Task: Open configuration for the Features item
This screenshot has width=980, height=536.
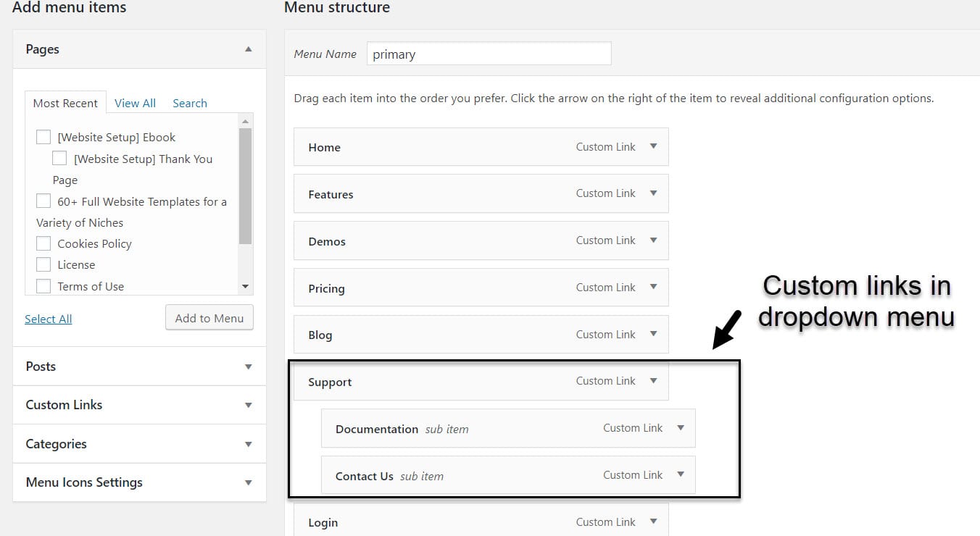Action: tap(654, 193)
